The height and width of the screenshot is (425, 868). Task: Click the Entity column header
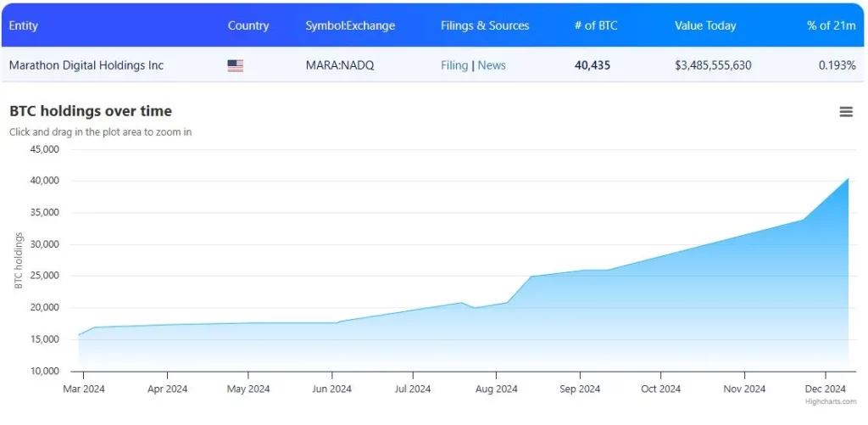click(x=23, y=25)
